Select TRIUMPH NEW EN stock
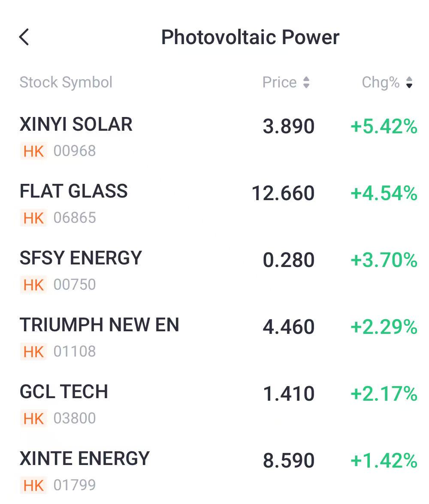 pos(99,325)
